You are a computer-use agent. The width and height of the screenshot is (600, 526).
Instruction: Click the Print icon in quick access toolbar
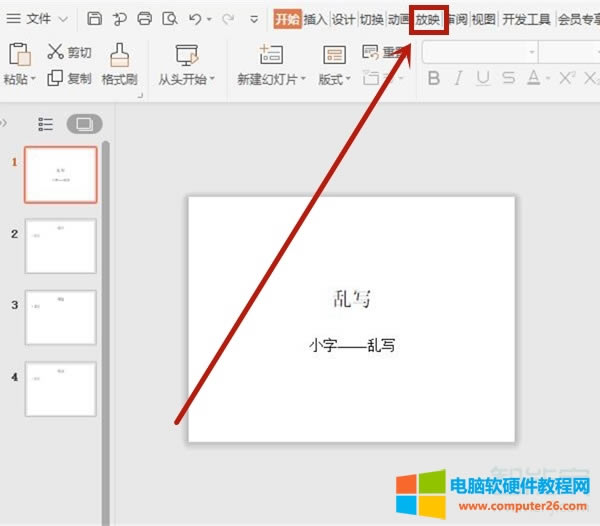pyautogui.click(x=145, y=18)
